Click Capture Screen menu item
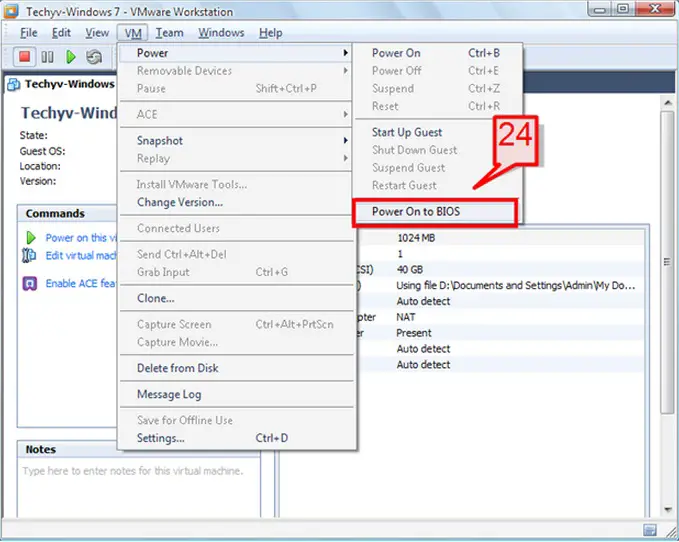 coord(236,324)
